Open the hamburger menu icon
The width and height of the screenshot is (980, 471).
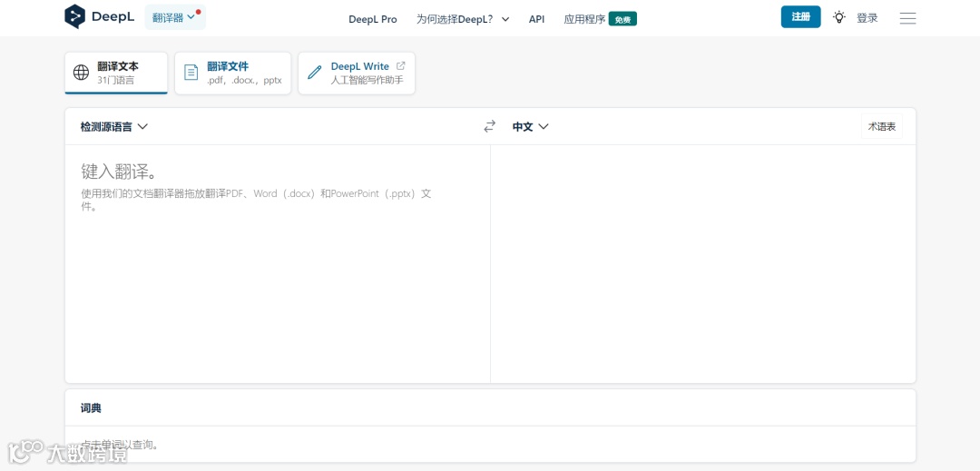[907, 18]
